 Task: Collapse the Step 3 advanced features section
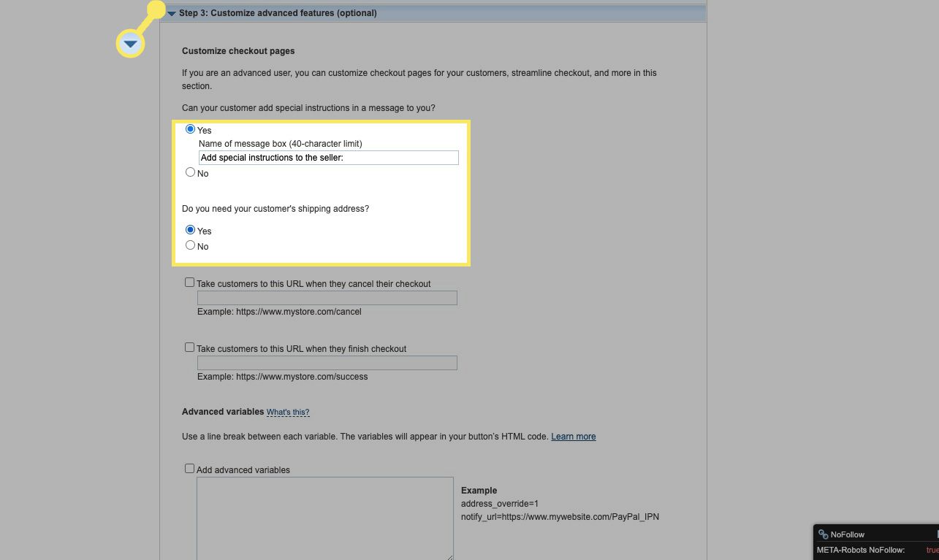[172, 13]
